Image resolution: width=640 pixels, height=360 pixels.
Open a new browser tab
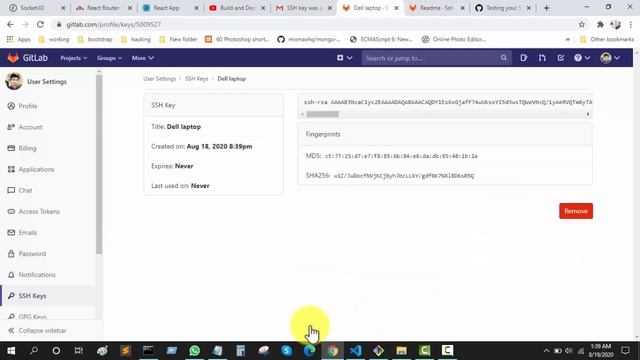546,8
